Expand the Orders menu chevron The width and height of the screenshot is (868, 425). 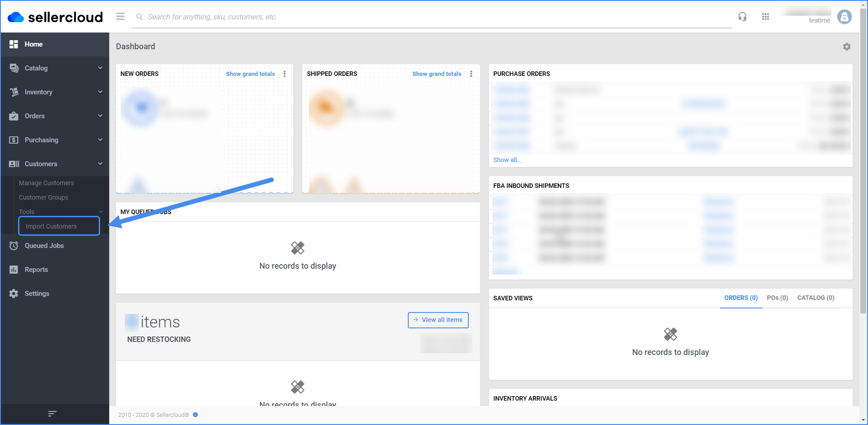click(x=100, y=116)
